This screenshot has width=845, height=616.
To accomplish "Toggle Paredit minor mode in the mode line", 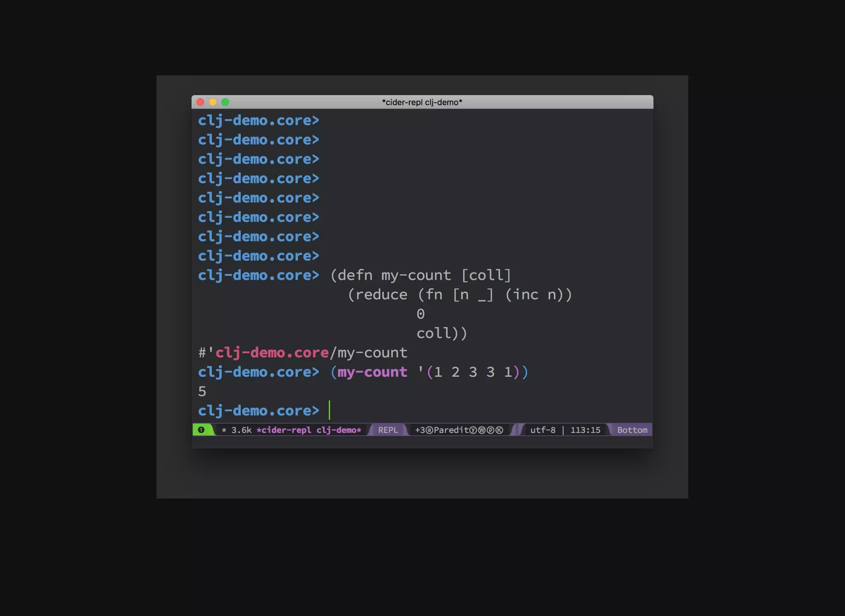I will (x=451, y=430).
